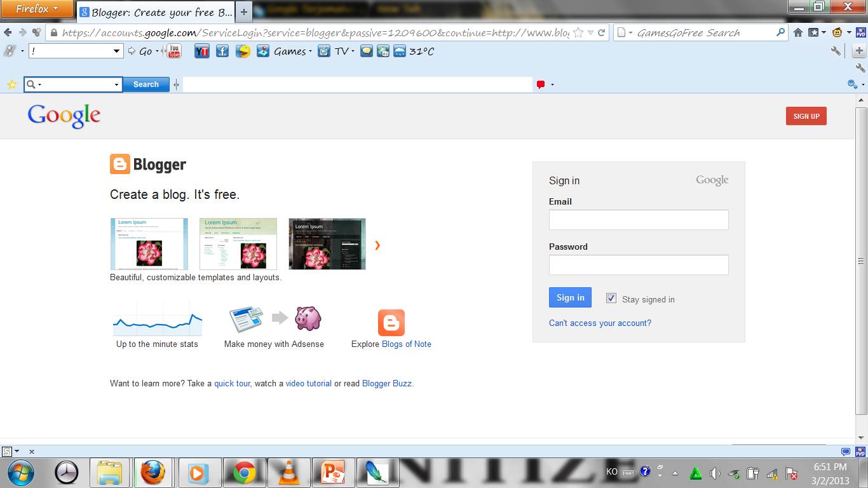Screen dimensions: 868x488
Task: Open the bookmarks star toolbar button
Action: click(813, 32)
